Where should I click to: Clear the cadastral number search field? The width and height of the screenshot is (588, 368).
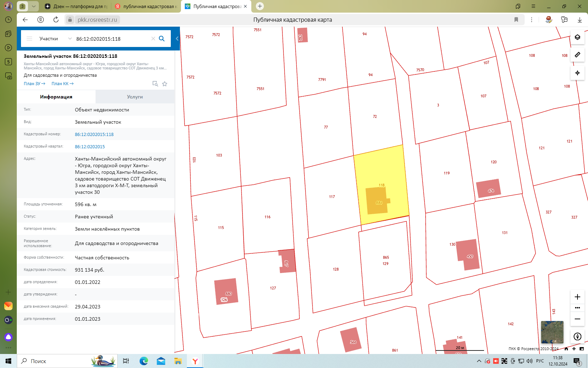tap(153, 39)
